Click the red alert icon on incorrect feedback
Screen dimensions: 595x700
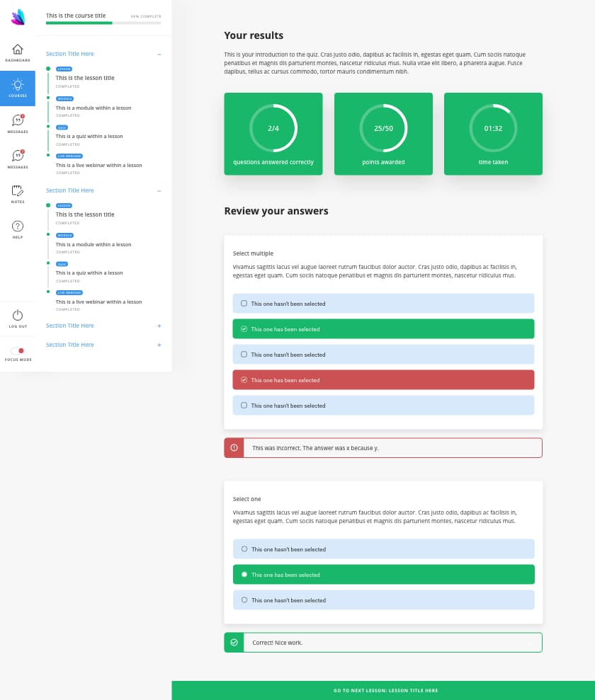[x=234, y=448]
